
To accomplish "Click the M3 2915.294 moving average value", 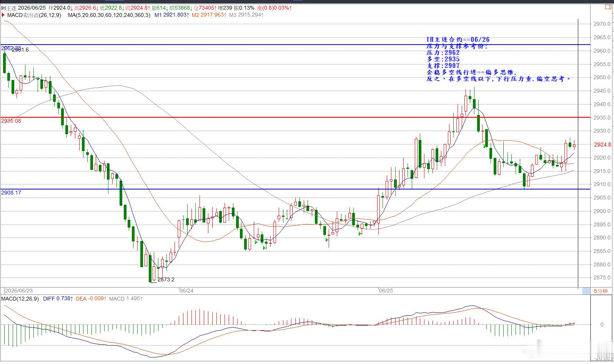I will pyautogui.click(x=246, y=15).
